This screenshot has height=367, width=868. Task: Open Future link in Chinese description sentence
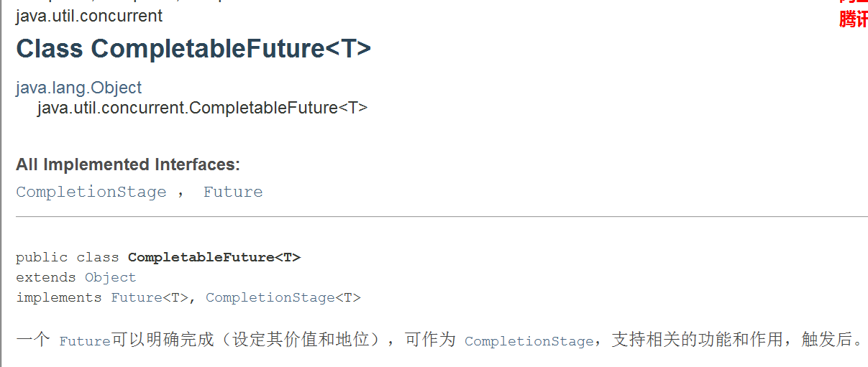(x=85, y=341)
